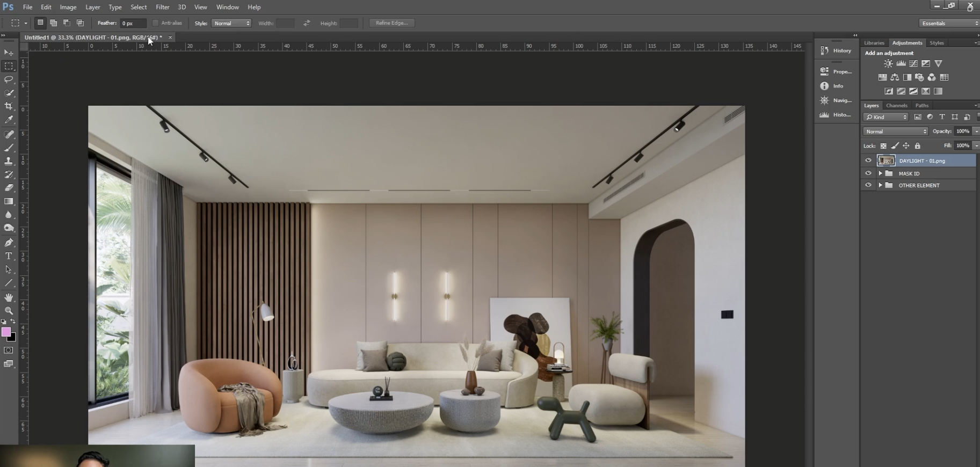Add a Photo Filter adjustment
The image size is (980, 467).
click(x=919, y=77)
